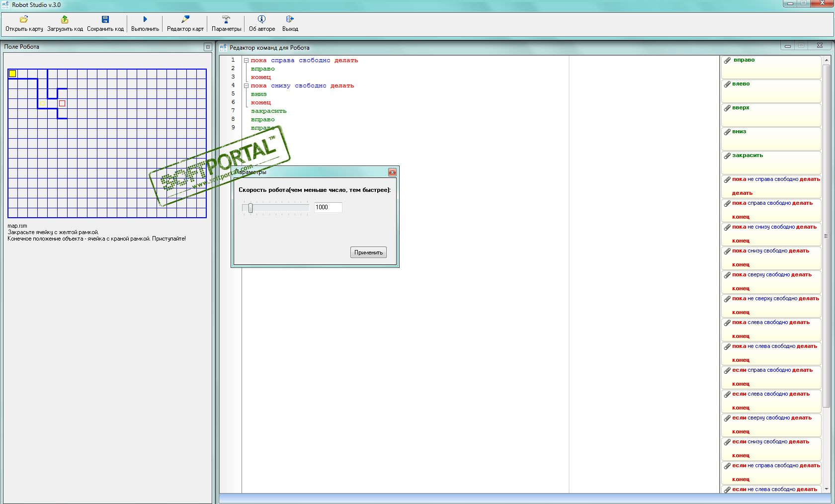The width and height of the screenshot is (835, 504).
Task: Click palette paperclip icon of 'пока снизу свободно делать'
Action: [727, 252]
